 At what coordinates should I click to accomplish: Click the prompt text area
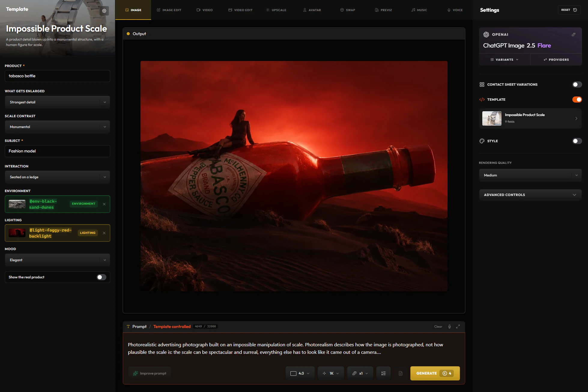click(x=294, y=348)
